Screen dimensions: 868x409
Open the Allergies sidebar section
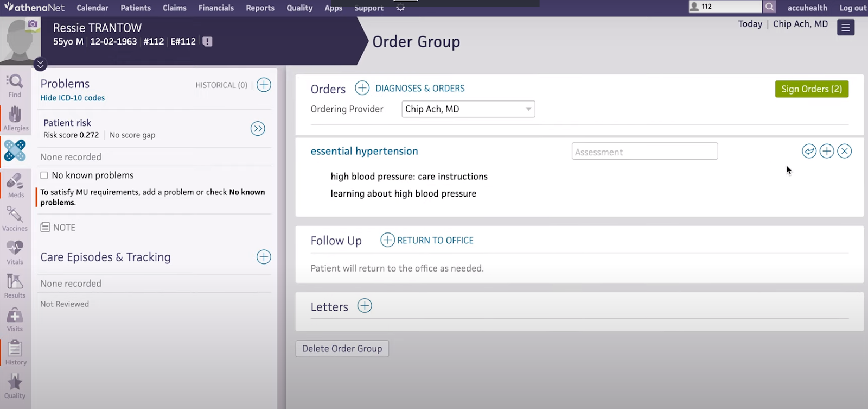click(15, 118)
